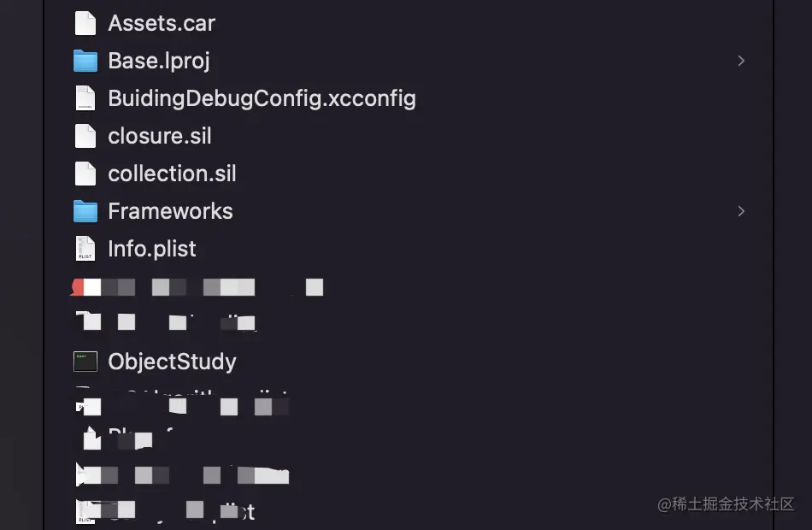812x530 pixels.
Task: Select the BuidingDebugConfig.xcconfig file name
Action: point(262,98)
